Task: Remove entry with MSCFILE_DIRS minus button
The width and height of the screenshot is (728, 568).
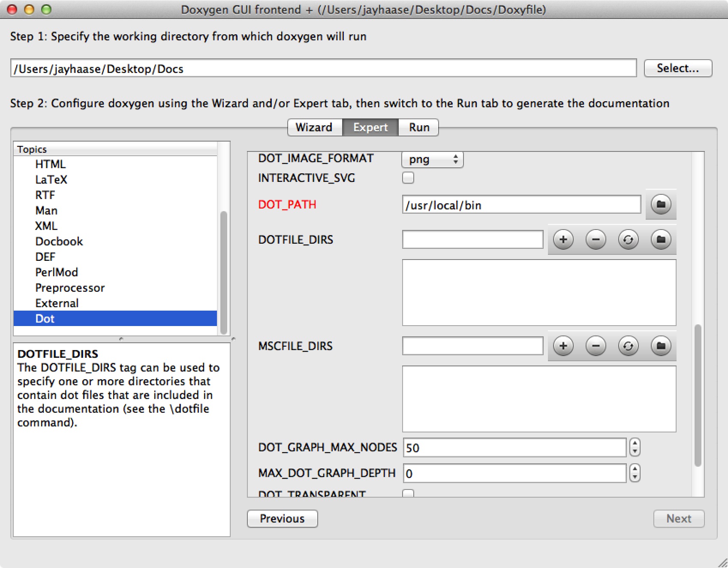Action: [x=596, y=346]
